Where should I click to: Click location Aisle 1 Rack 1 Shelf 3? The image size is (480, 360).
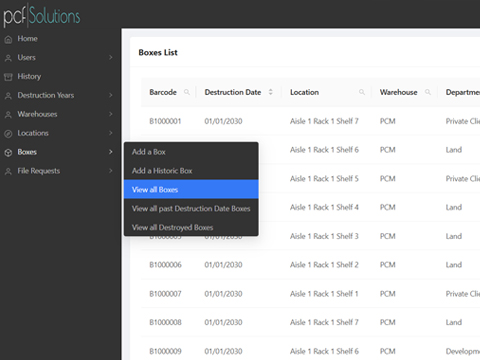tap(324, 236)
